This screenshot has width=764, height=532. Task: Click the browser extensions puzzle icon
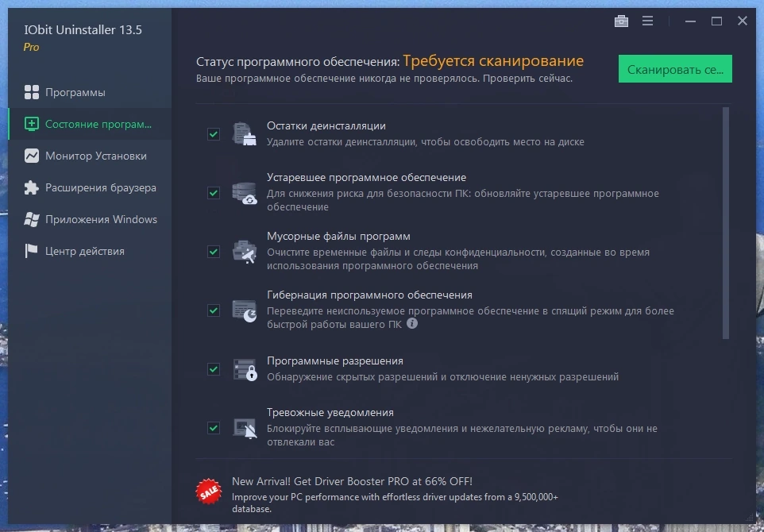pyautogui.click(x=32, y=187)
